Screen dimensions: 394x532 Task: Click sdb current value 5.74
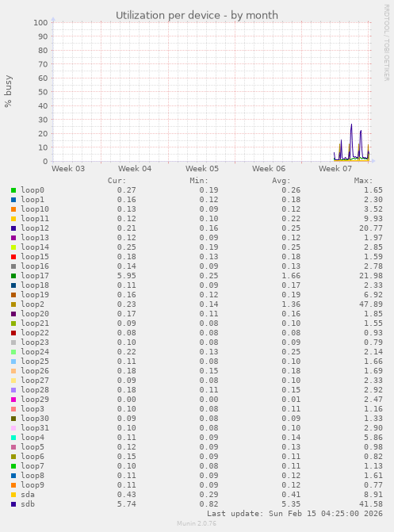pyautogui.click(x=127, y=504)
